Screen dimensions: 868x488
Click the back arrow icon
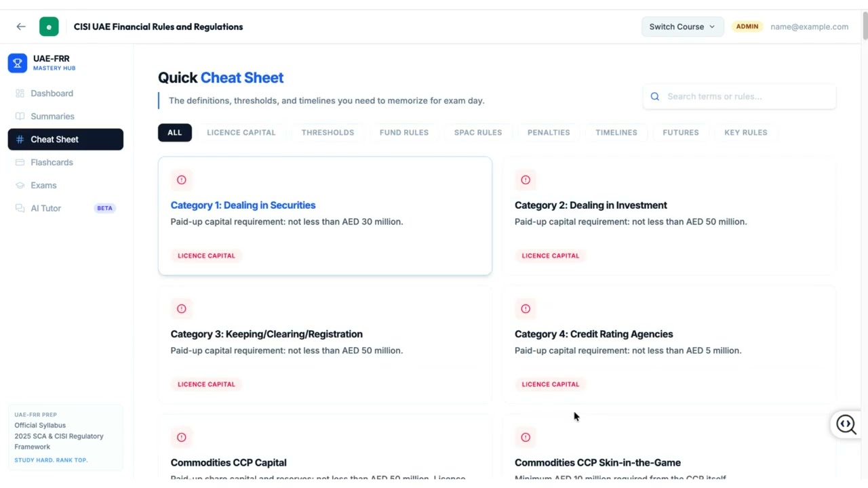[x=21, y=26]
